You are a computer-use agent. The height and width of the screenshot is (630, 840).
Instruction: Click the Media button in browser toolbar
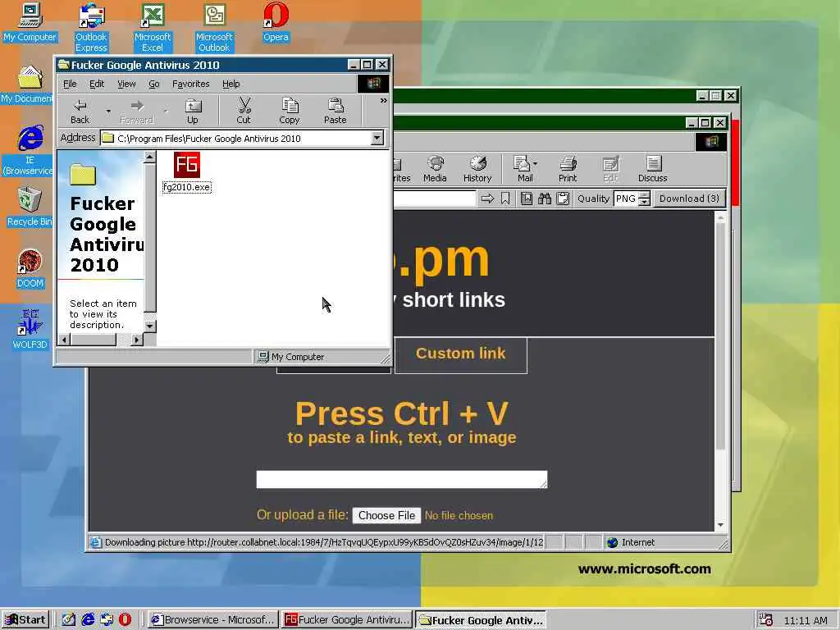(x=435, y=169)
